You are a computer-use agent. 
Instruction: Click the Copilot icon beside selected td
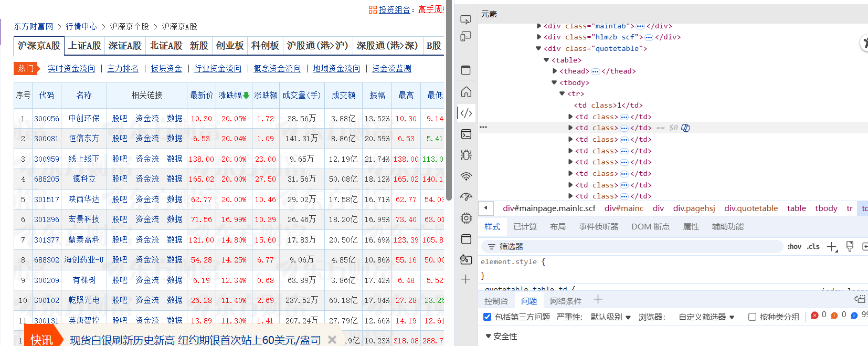685,128
